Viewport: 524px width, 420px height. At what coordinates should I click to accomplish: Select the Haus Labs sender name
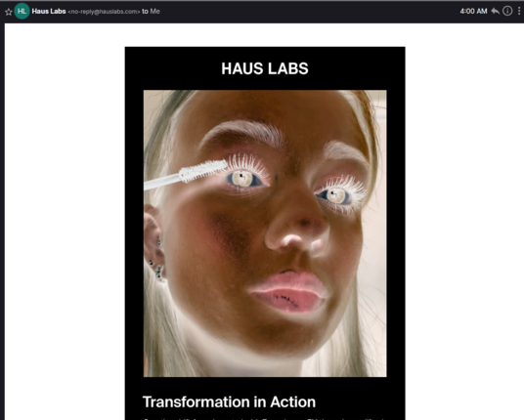point(49,12)
